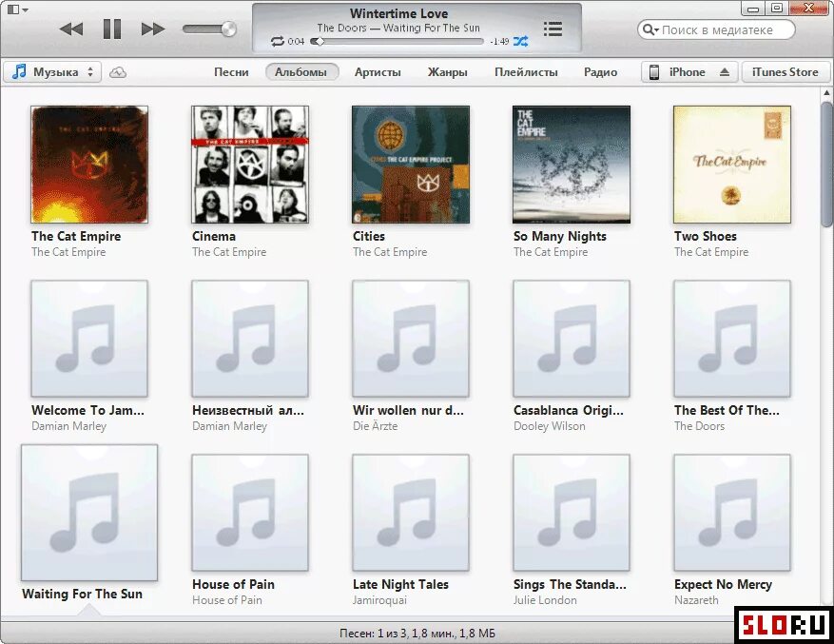Click the Nazareth artist name
The height and width of the screenshot is (644, 834).
696,600
